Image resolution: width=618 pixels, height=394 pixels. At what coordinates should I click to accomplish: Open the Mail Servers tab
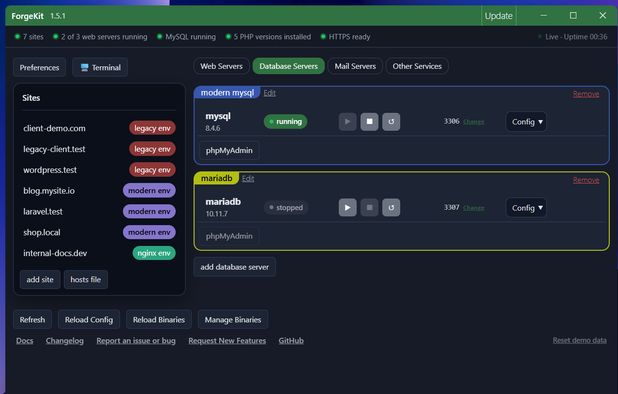pyautogui.click(x=355, y=66)
